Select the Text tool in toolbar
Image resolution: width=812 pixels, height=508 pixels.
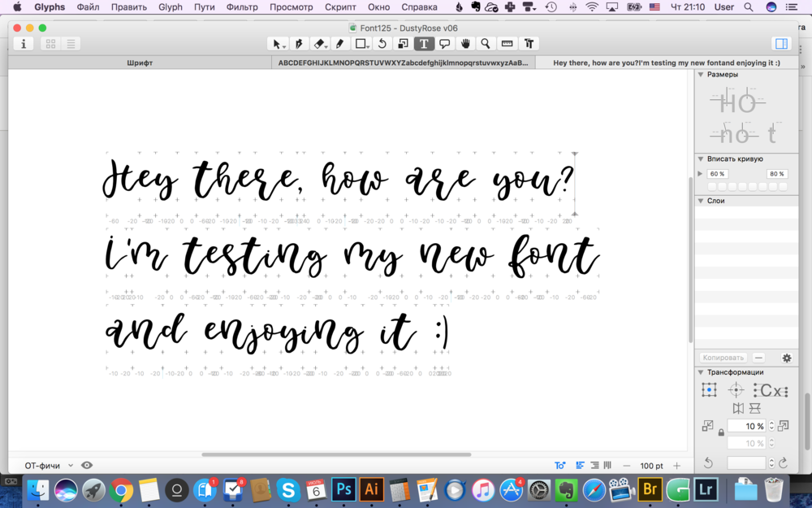(x=423, y=44)
